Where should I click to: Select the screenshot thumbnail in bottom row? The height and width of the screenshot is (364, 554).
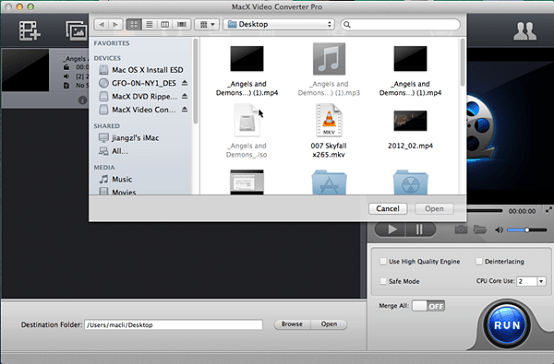[247, 182]
